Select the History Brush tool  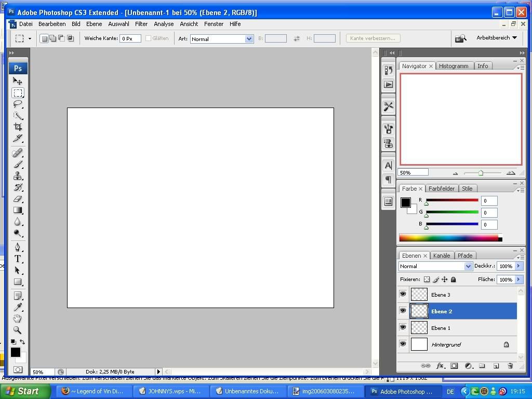18,187
